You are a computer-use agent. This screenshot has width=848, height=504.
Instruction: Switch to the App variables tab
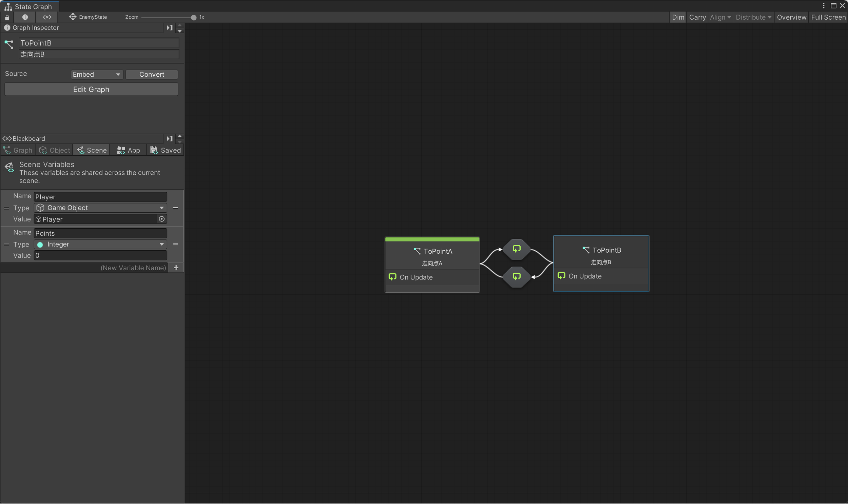(x=128, y=150)
